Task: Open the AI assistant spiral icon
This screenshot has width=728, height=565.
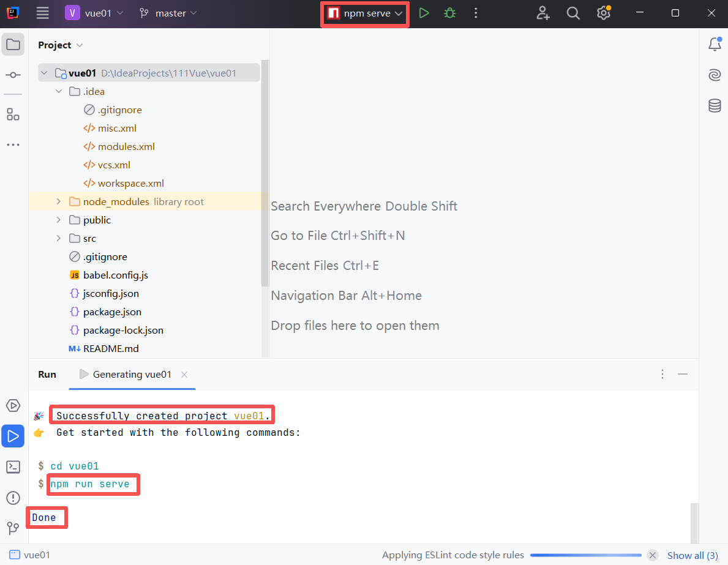Action: tap(715, 75)
